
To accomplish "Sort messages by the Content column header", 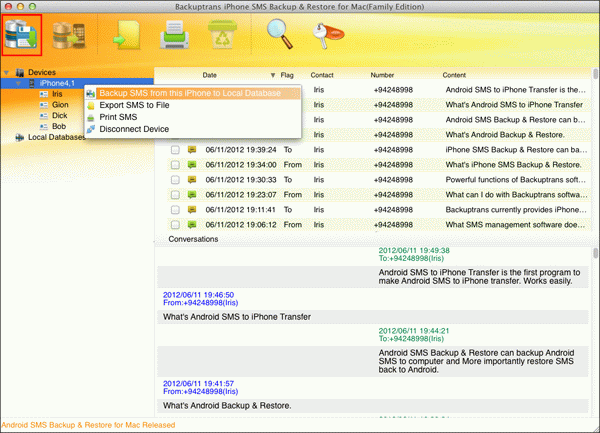I will 454,75.
